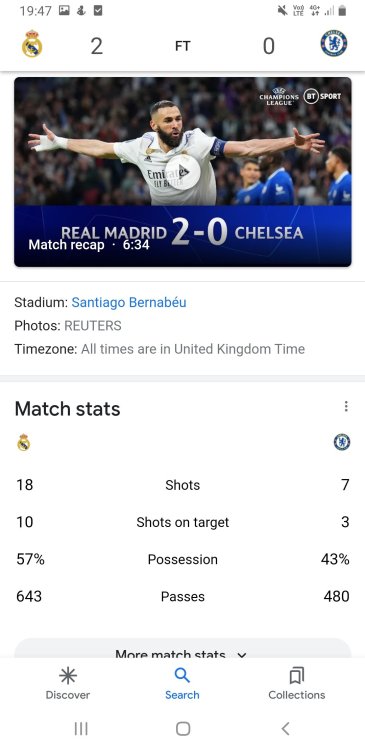Open Match stats three-dot options menu
Image resolution: width=365 pixels, height=750 pixels.
pyautogui.click(x=345, y=407)
